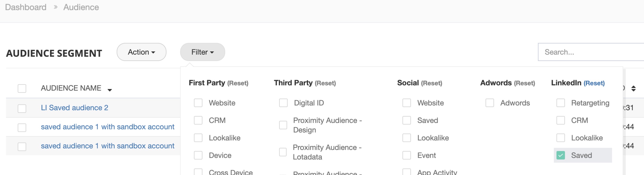
Task: Reset the Social filters
Action: [431, 83]
